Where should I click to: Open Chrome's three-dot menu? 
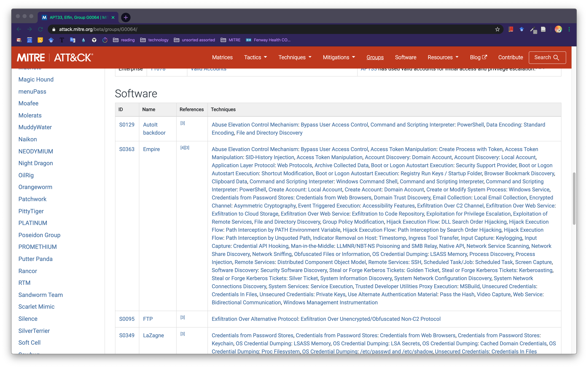pyautogui.click(x=569, y=29)
